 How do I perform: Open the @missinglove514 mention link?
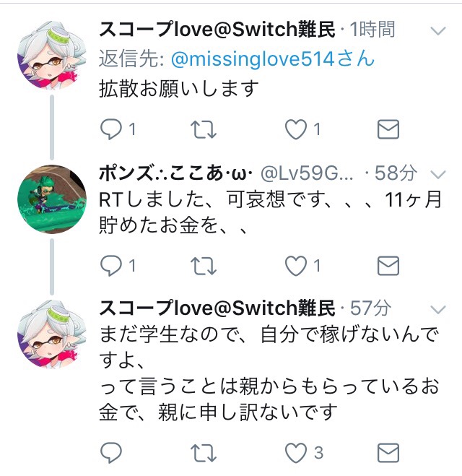click(273, 59)
